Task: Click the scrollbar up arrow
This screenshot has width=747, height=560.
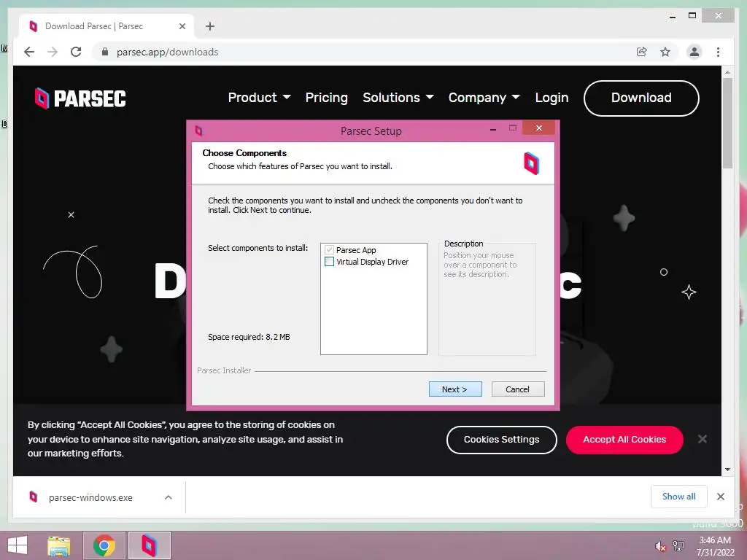Action: 727,72
